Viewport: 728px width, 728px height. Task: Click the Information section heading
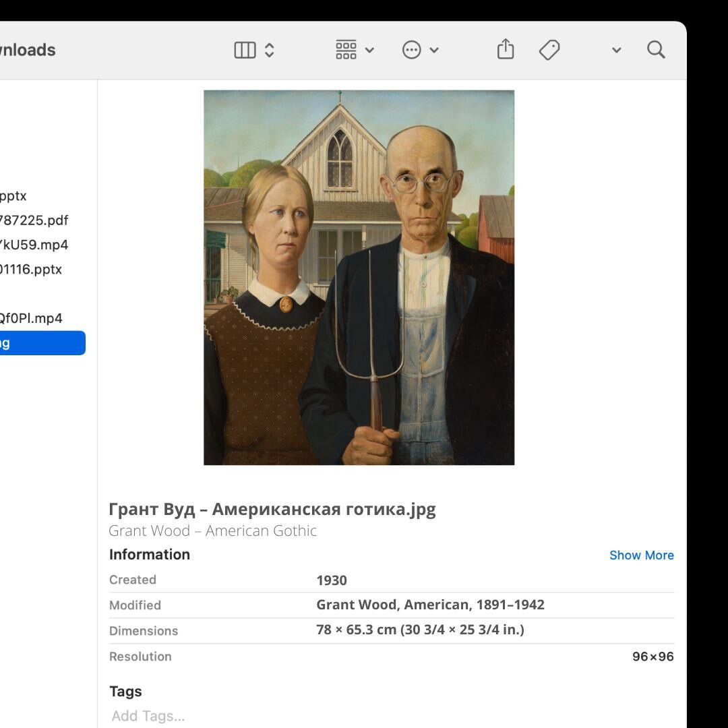pyautogui.click(x=150, y=554)
